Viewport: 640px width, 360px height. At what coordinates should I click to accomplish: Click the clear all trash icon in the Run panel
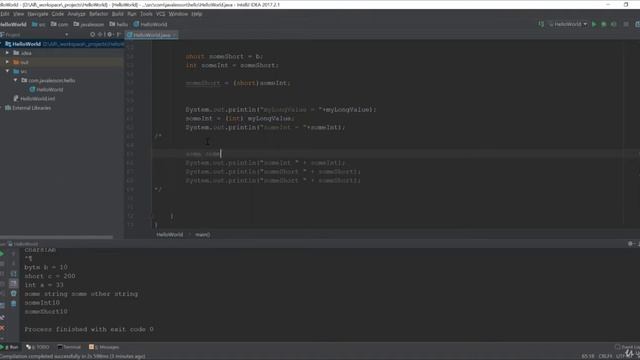13,304
